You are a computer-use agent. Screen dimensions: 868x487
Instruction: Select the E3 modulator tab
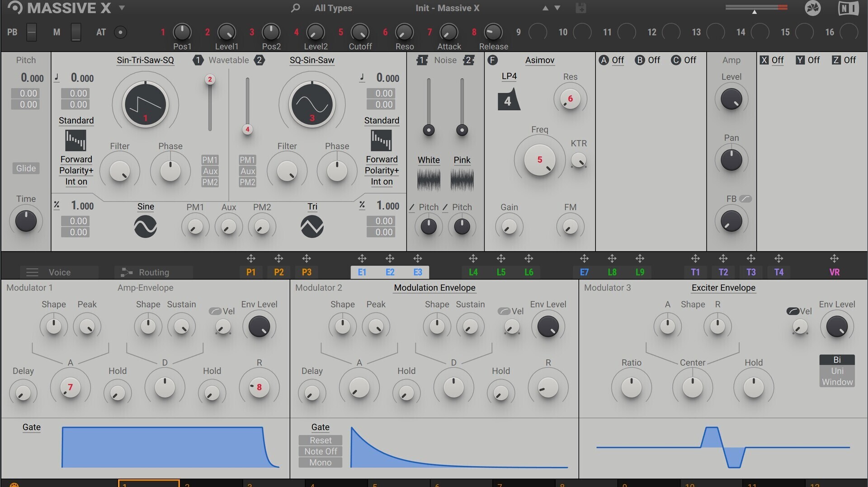click(418, 272)
